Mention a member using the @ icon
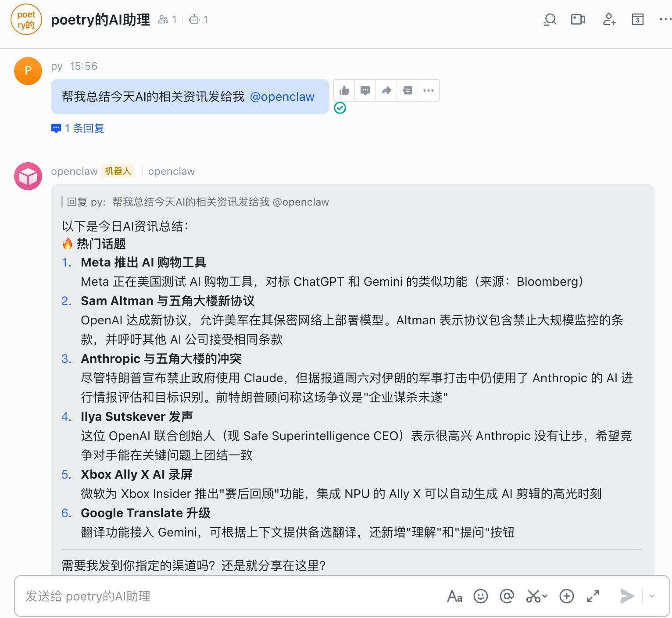This screenshot has height=618, width=672. pyautogui.click(x=507, y=596)
